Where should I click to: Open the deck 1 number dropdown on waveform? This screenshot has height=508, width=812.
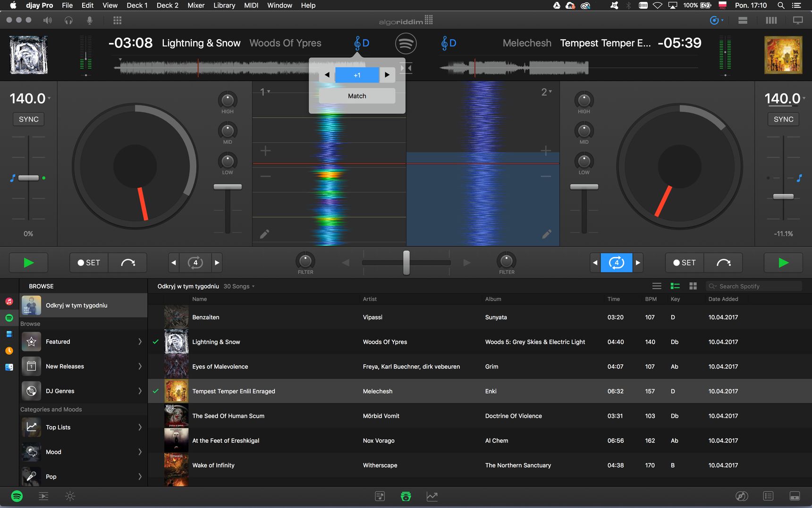(x=265, y=92)
